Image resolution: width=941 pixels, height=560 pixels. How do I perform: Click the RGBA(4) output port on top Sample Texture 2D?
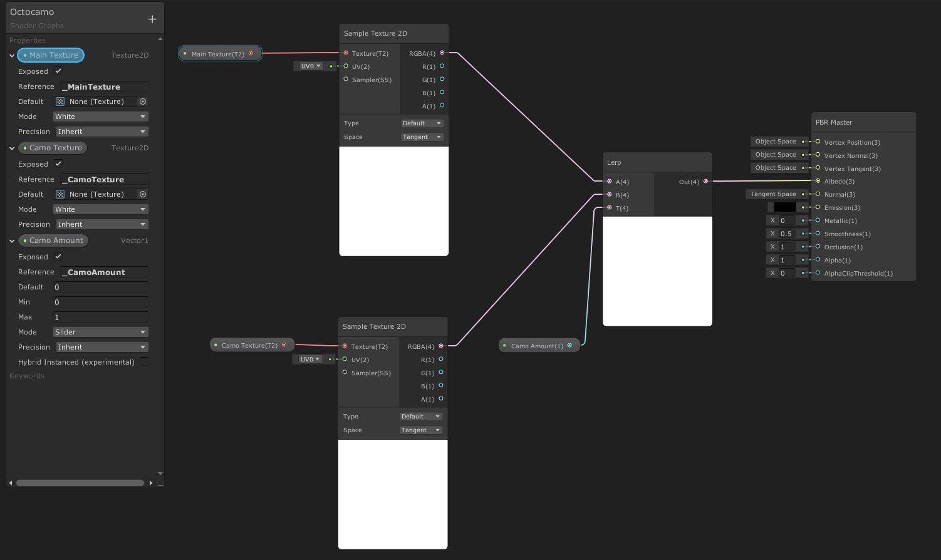tap(443, 53)
